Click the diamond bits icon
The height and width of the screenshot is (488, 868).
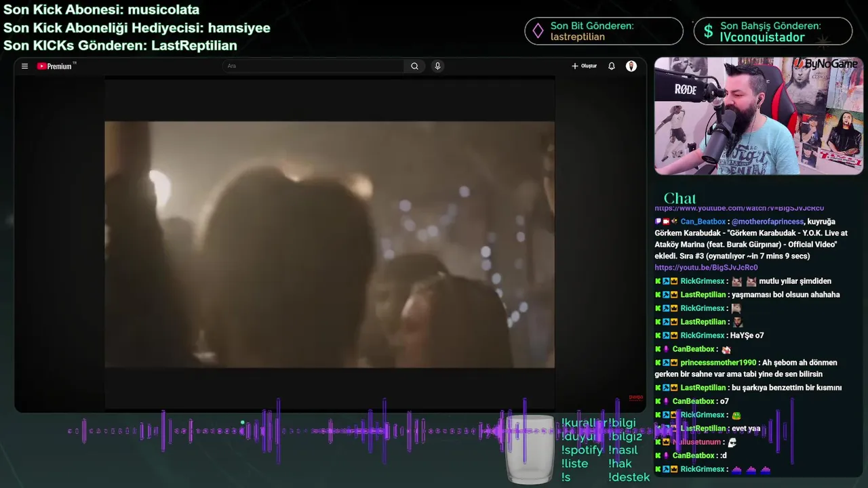[538, 31]
